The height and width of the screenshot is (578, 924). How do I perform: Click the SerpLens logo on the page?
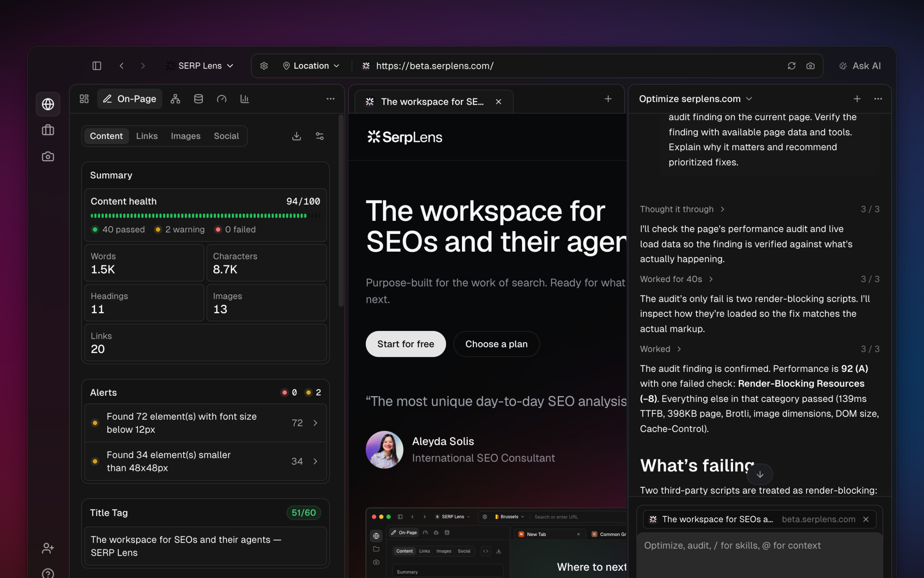coord(405,137)
